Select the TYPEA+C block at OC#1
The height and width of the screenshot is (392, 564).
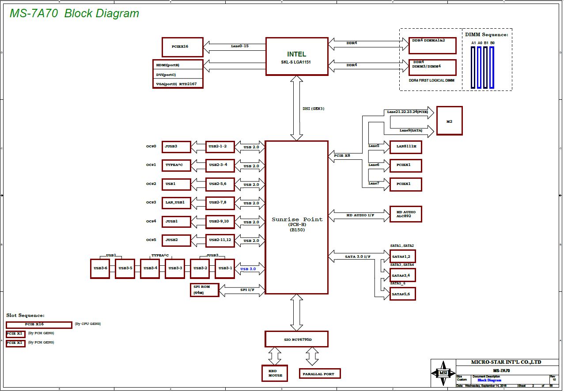[176, 166]
